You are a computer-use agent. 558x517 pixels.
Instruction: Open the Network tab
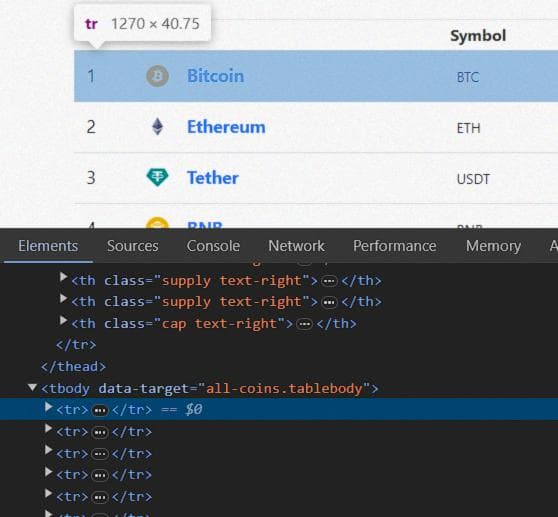(x=296, y=246)
